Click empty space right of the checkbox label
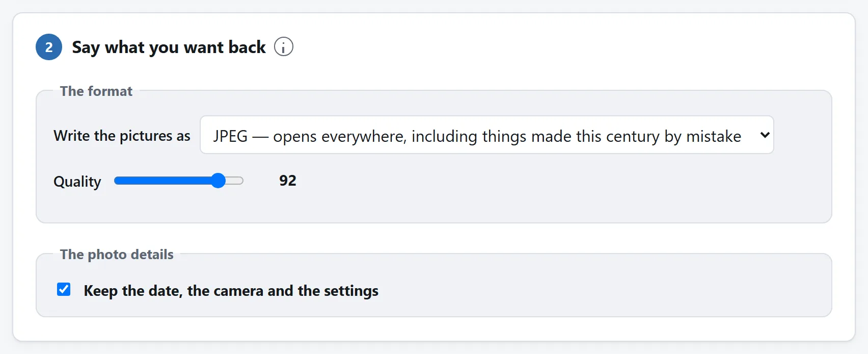 [601, 291]
